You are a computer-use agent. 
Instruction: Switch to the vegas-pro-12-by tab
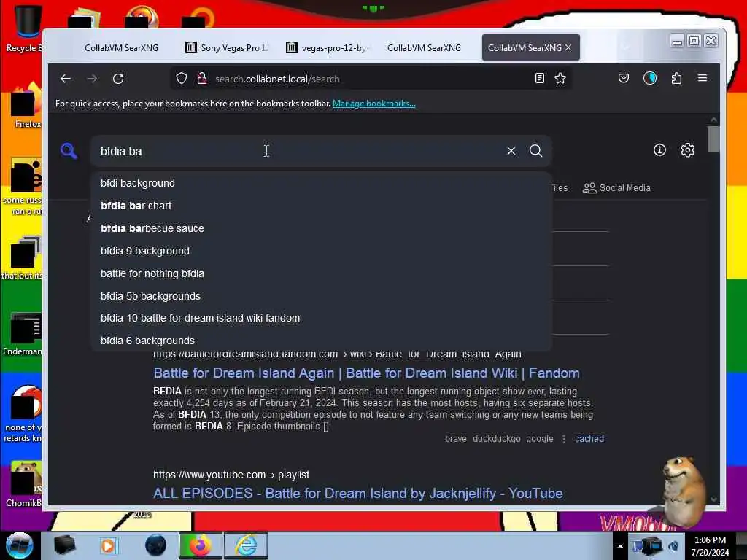click(329, 47)
